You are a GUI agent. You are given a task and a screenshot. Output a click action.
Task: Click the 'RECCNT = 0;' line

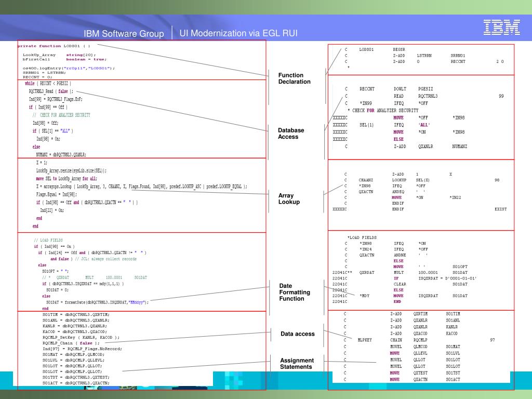pyautogui.click(x=37, y=77)
